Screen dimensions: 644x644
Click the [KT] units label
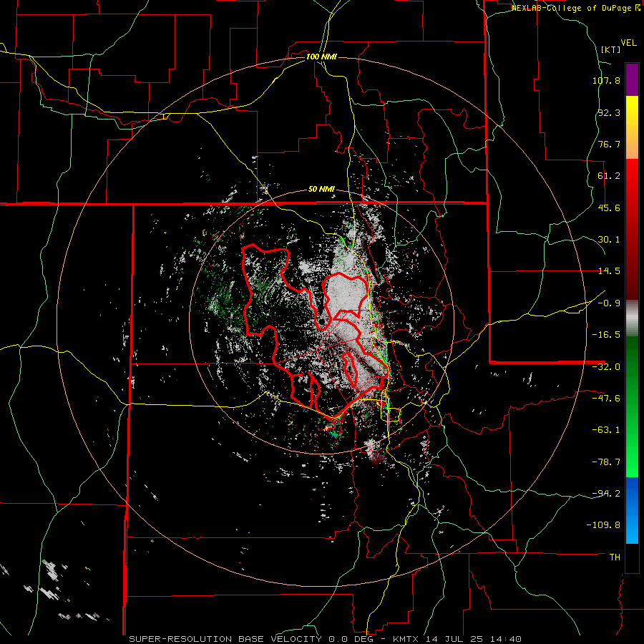611,49
